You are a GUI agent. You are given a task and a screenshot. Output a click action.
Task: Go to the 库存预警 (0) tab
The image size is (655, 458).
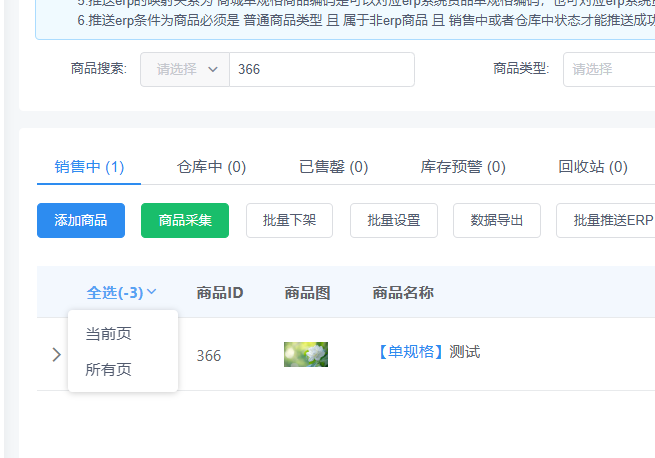[x=462, y=166]
